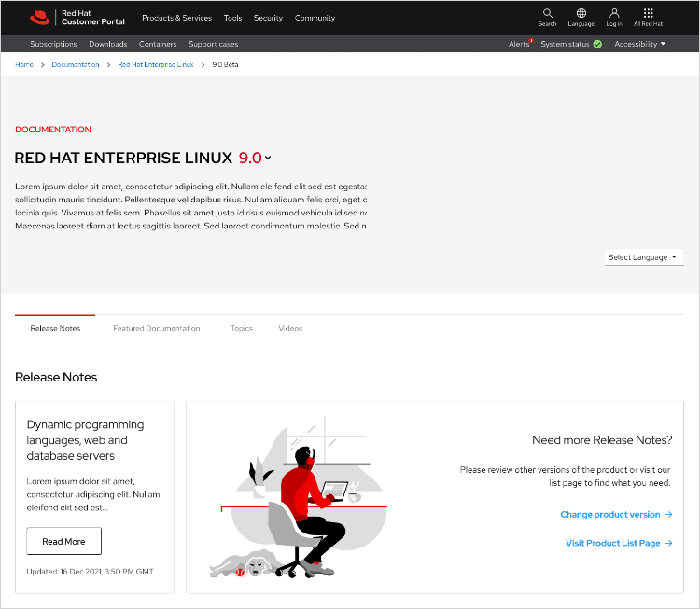
Task: Go to Subscriptions
Action: click(53, 44)
